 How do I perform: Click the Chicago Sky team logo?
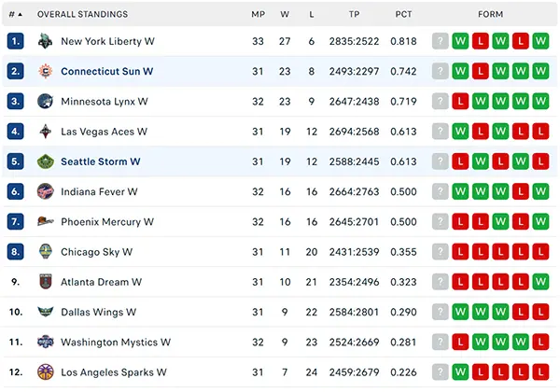(46, 252)
